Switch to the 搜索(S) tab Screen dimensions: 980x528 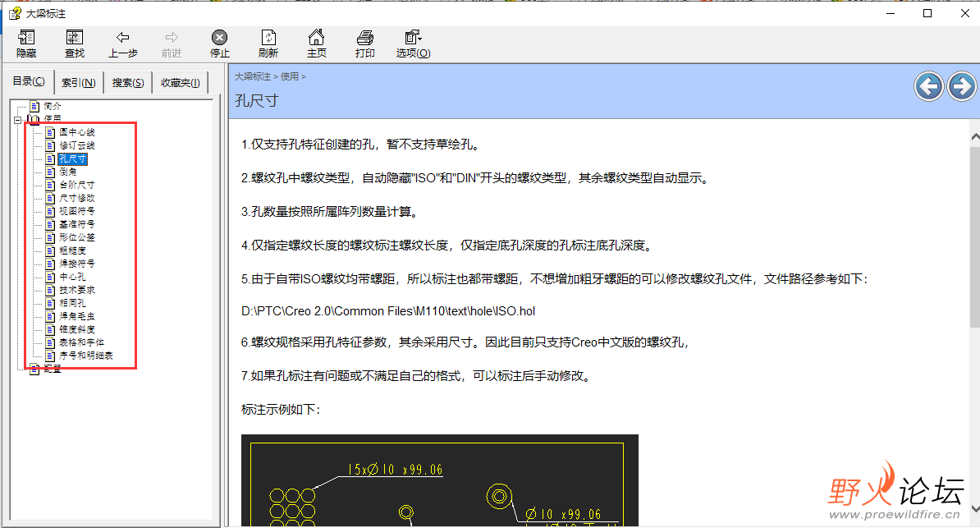tap(128, 83)
